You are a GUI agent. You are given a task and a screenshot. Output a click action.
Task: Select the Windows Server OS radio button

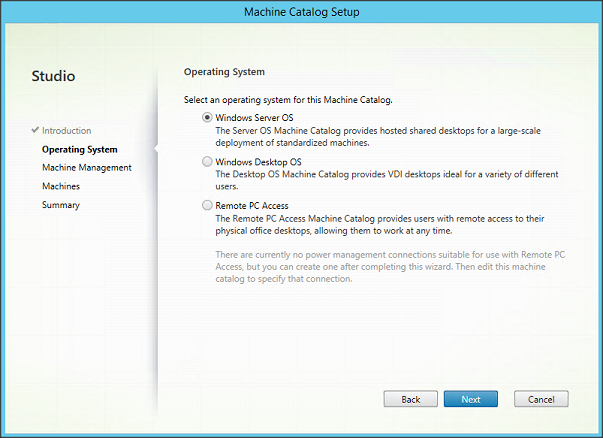pyautogui.click(x=207, y=117)
